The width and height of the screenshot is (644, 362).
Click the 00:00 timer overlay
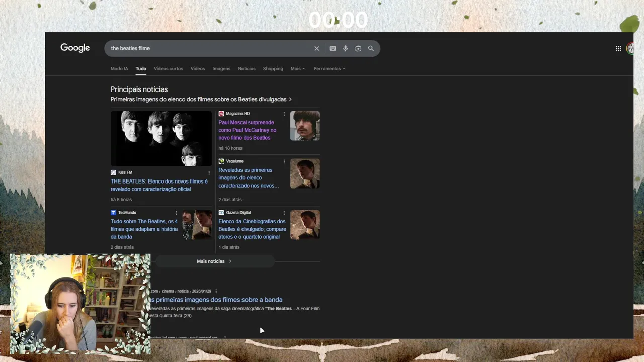pyautogui.click(x=338, y=20)
